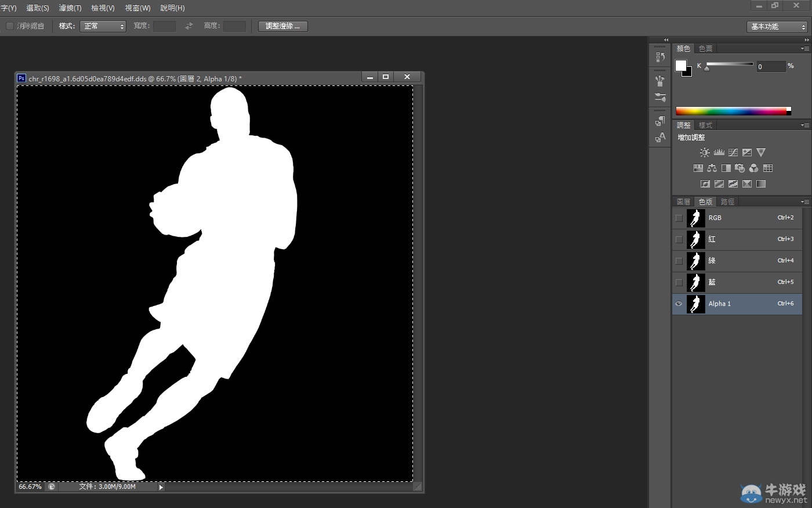Screen dimensions: 812x508
Task: Open the Window menu 視窗(W)
Action: (x=138, y=8)
